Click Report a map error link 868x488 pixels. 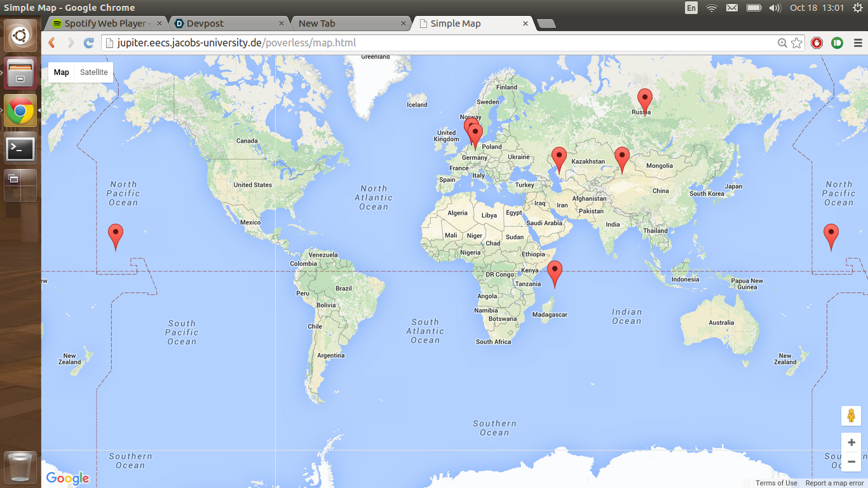coord(834,483)
